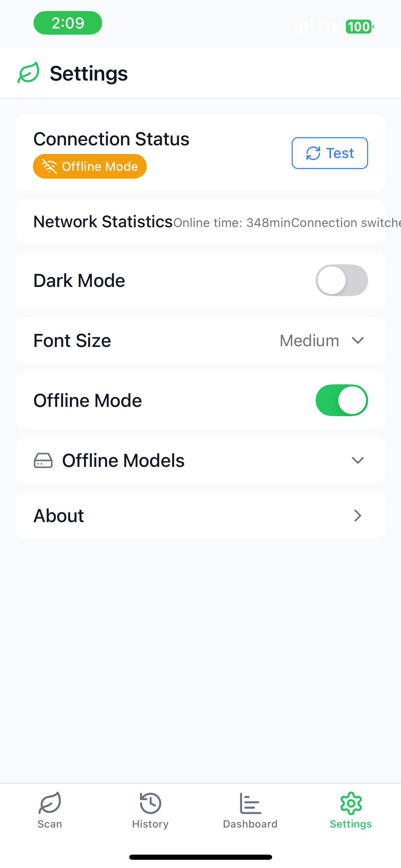Expand the Offline Models section chevron
401x868 pixels.
(357, 460)
